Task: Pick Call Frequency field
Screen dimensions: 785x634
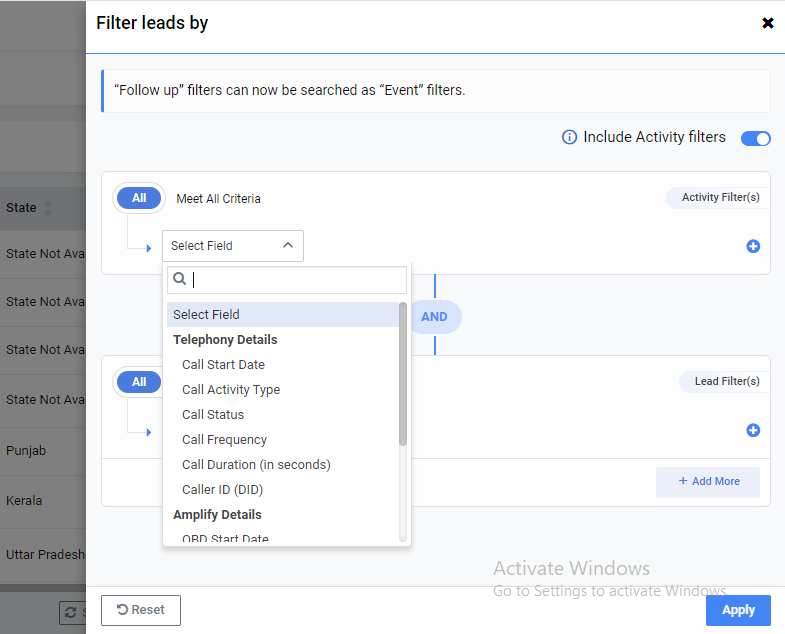Action: [224, 440]
